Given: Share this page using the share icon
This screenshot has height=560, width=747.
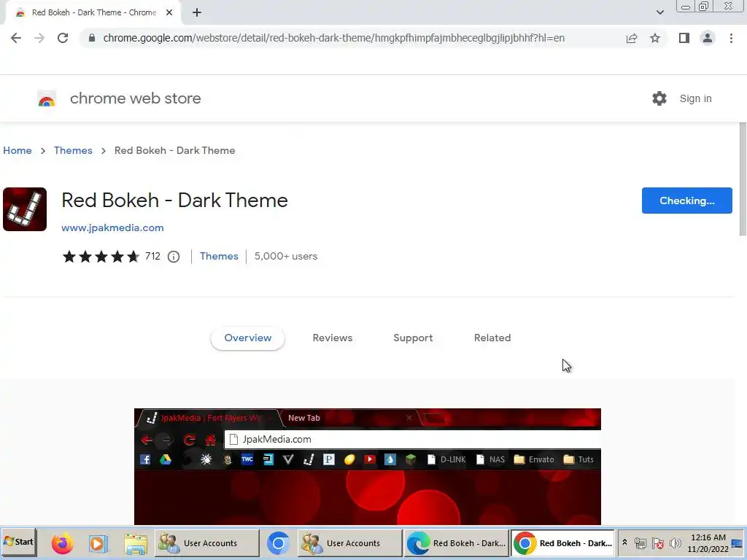Looking at the screenshot, I should coord(632,38).
